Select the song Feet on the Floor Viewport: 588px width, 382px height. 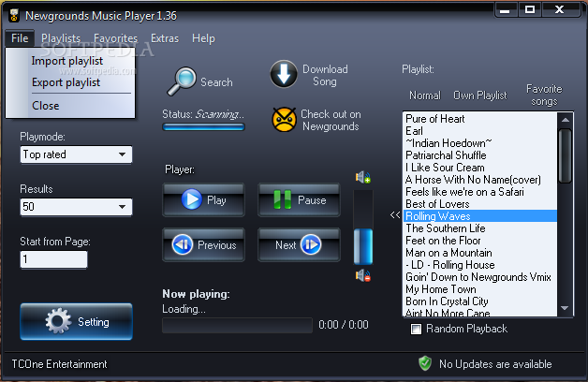480,241
